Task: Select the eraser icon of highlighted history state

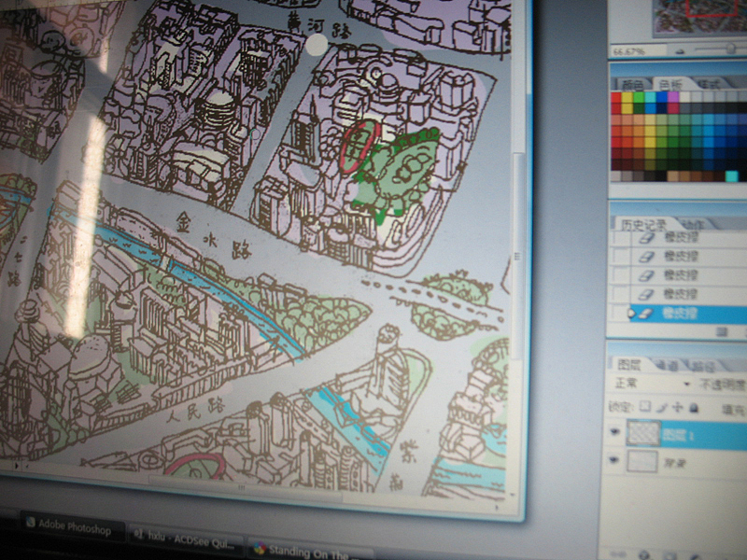Action: pyautogui.click(x=645, y=314)
